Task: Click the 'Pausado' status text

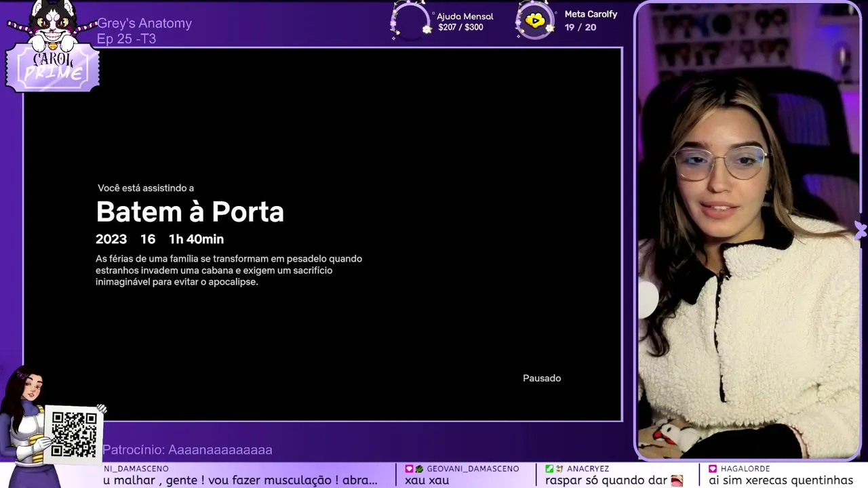Action: 542,378
